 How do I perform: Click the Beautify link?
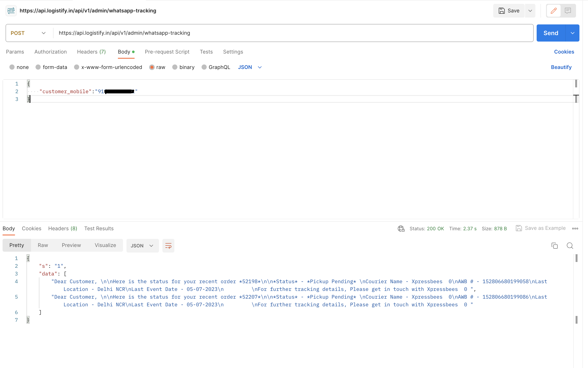(x=561, y=67)
